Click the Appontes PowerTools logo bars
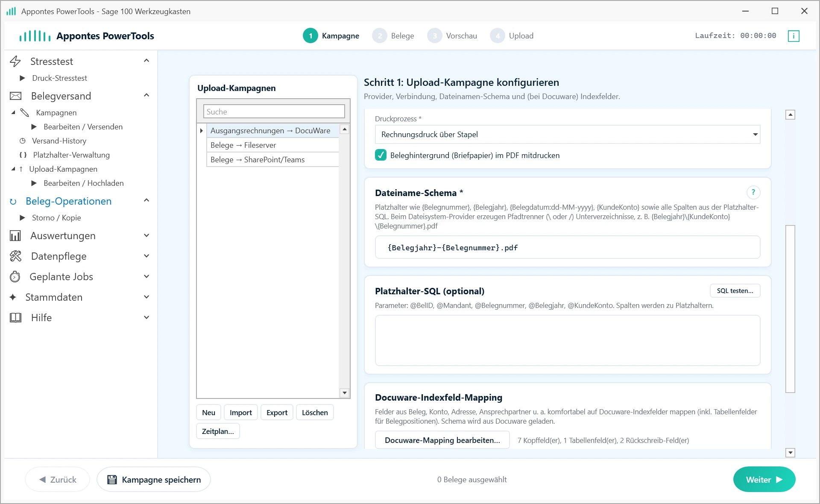The width and height of the screenshot is (820, 504). [x=35, y=36]
